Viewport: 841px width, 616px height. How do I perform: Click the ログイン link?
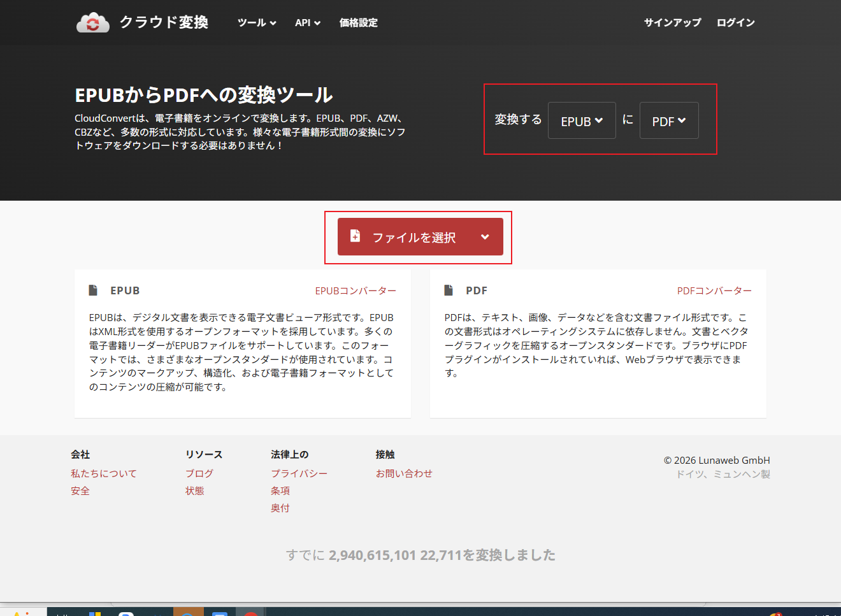(735, 22)
